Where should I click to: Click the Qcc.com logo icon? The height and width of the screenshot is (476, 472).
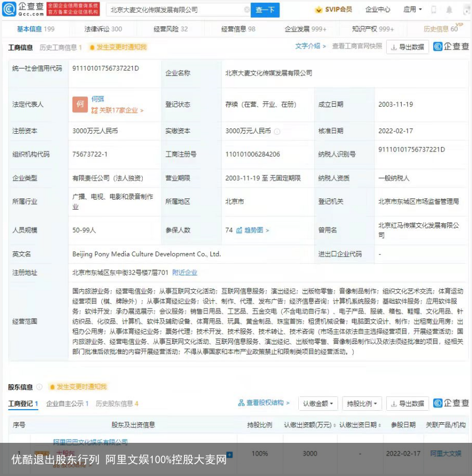coord(9,9)
